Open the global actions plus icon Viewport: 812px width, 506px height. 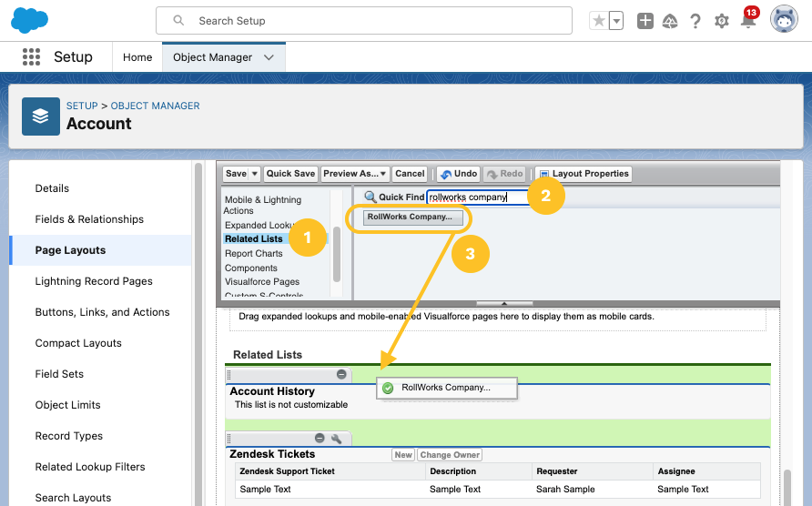[645, 21]
